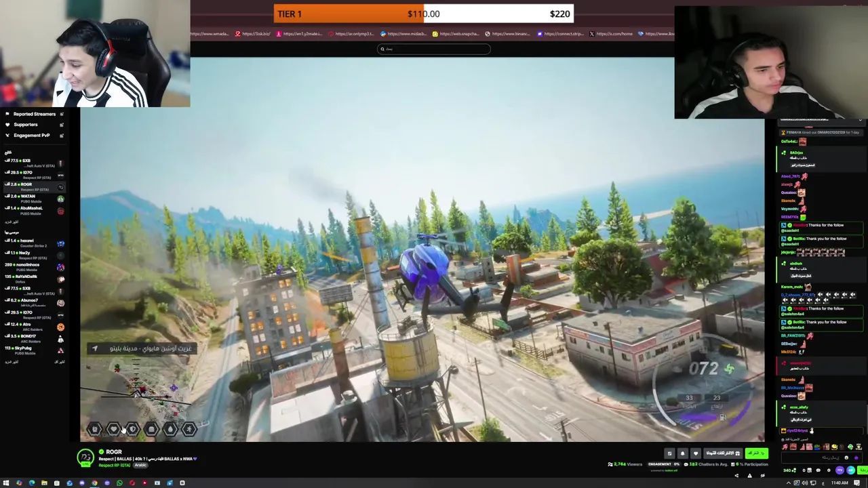Open WhatsApp from the taskbar
The height and width of the screenshot is (488, 868).
(119, 483)
